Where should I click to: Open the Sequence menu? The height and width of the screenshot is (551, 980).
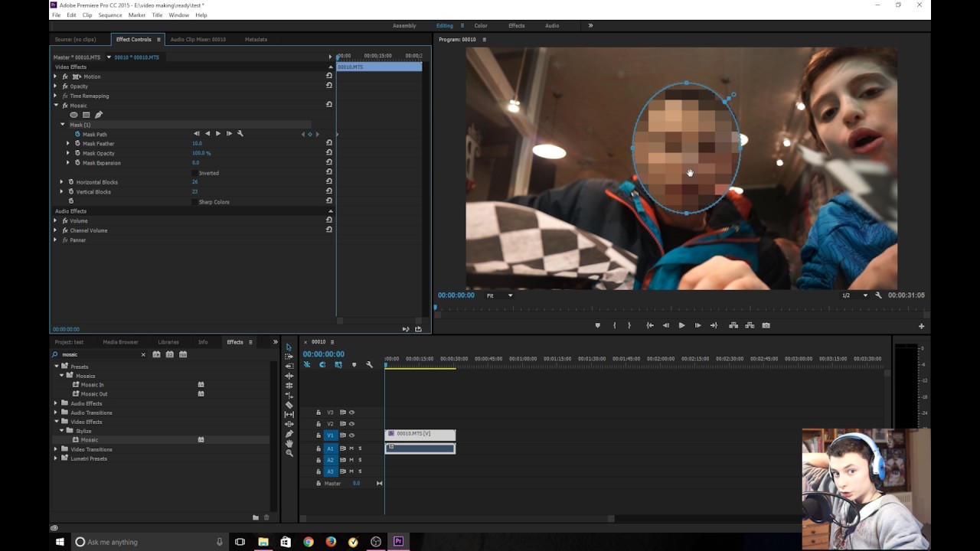pos(109,15)
